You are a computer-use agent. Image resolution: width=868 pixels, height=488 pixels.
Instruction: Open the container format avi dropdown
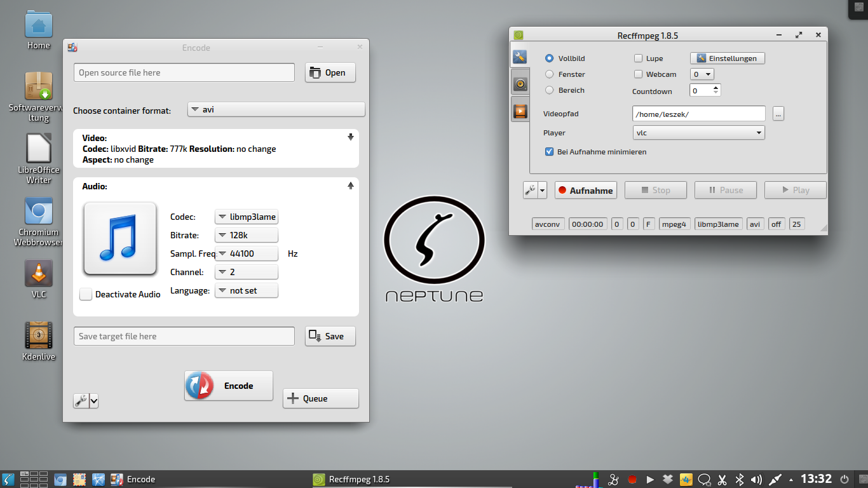276,109
